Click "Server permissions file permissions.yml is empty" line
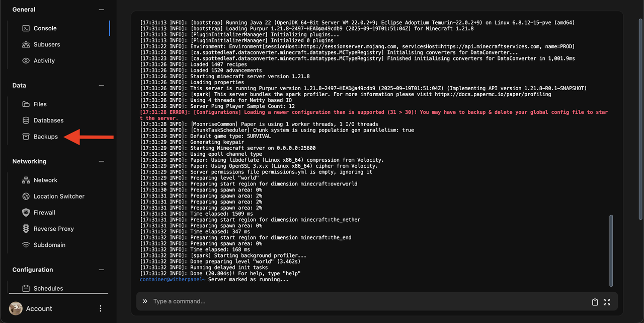Viewport: 644px width, 323px height. (x=256, y=172)
